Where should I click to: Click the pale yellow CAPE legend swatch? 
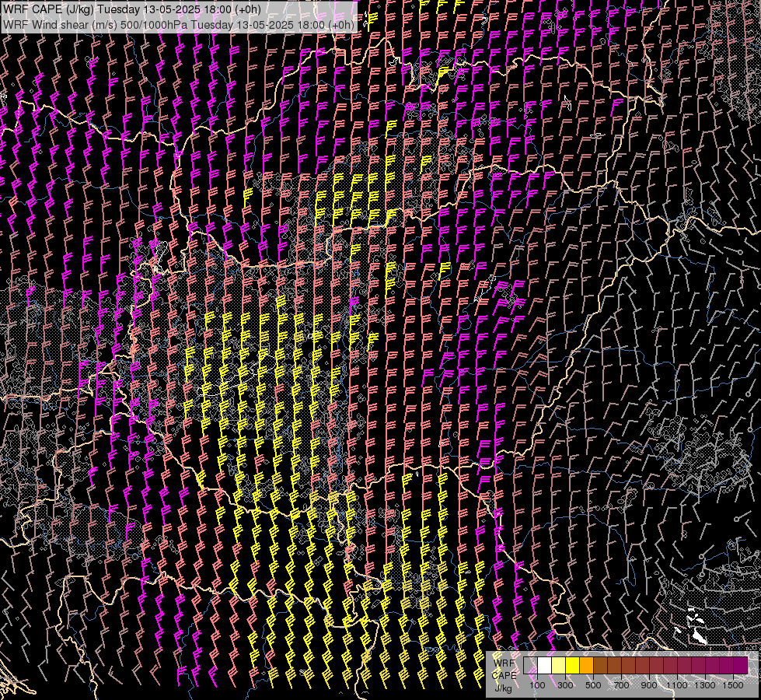tap(559, 665)
